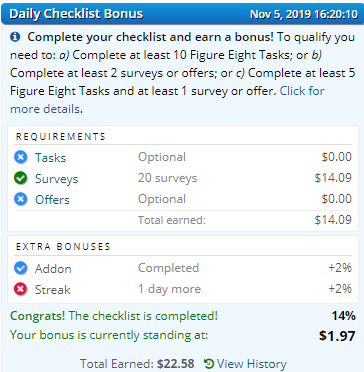
Task: Open View History link
Action: (x=252, y=364)
